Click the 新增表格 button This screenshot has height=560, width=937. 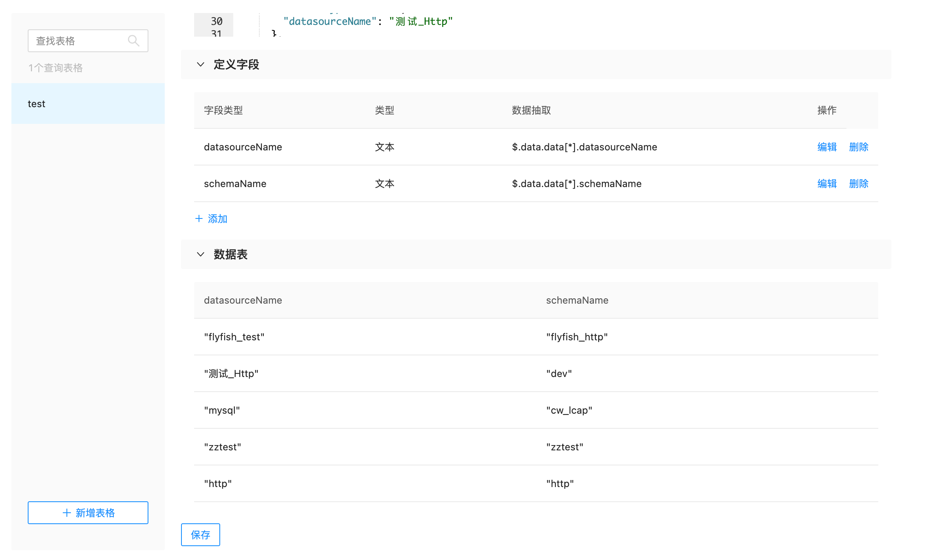(88, 513)
